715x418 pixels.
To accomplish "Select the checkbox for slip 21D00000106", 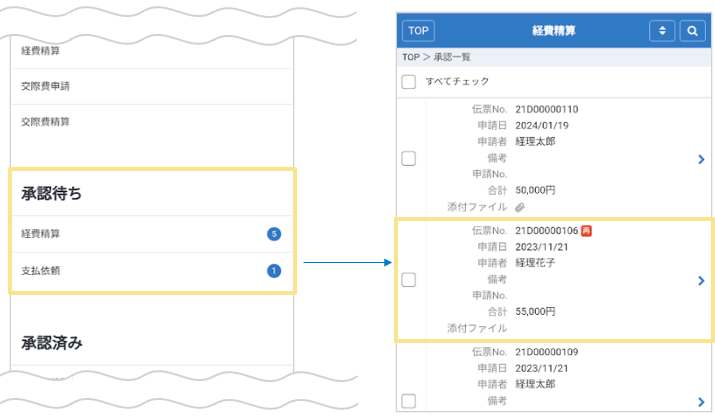I will coord(408,280).
